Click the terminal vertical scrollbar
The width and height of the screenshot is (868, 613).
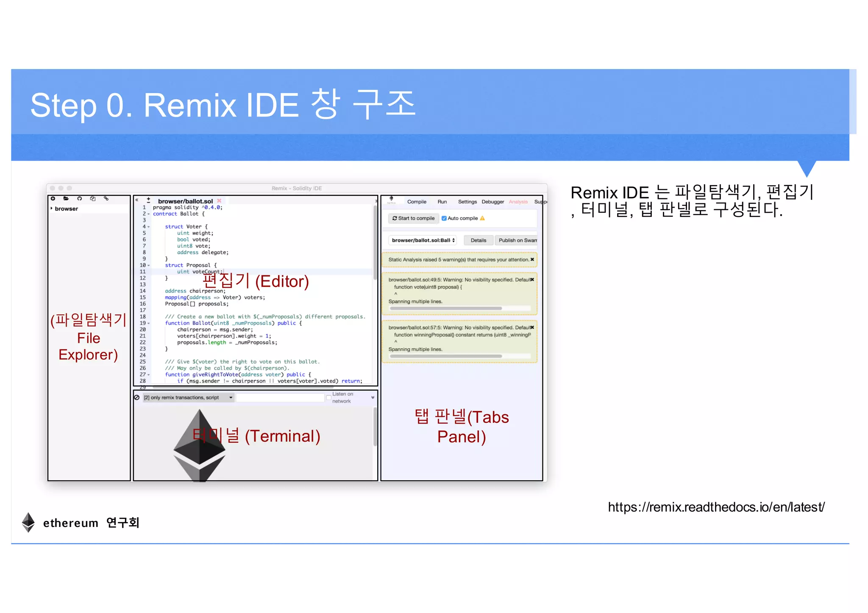(375, 427)
